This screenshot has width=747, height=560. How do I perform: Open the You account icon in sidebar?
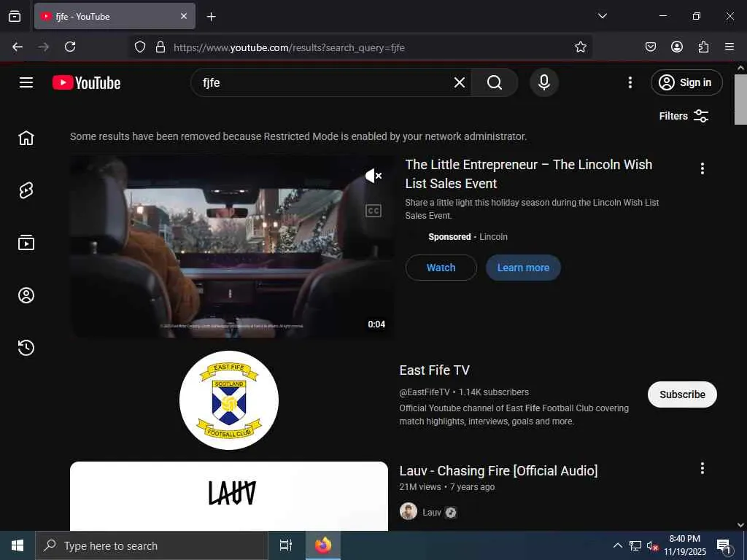tap(26, 295)
